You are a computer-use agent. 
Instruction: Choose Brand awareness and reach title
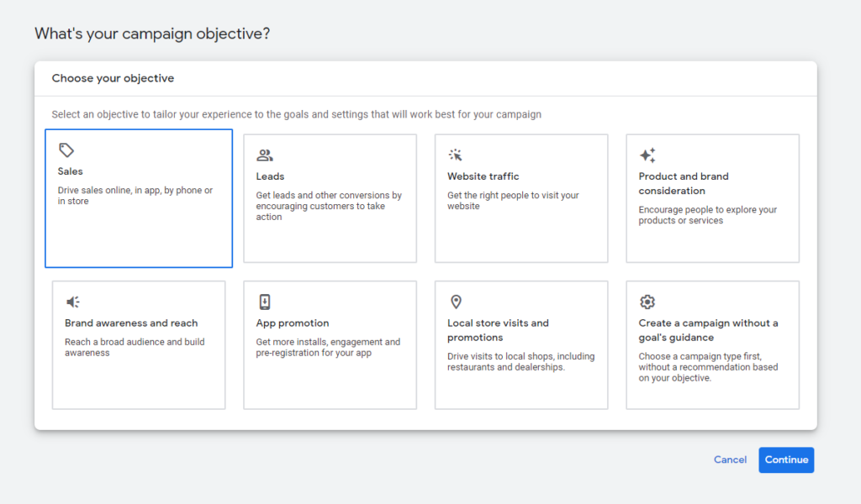[131, 323]
